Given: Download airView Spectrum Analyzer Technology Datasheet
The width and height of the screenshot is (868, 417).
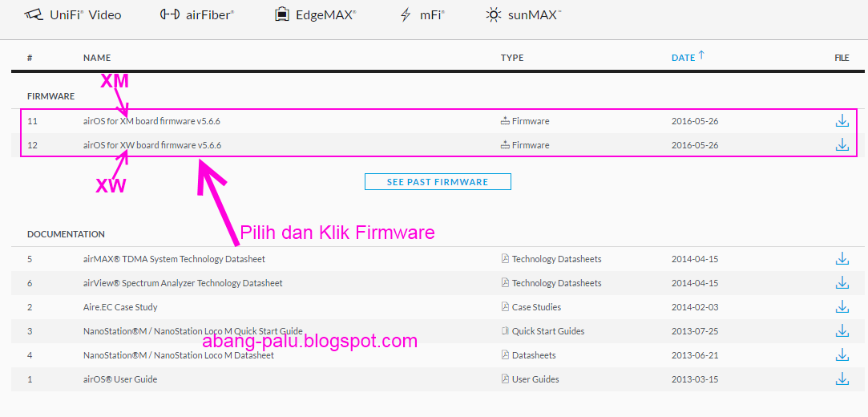Looking at the screenshot, I should click(x=842, y=282).
